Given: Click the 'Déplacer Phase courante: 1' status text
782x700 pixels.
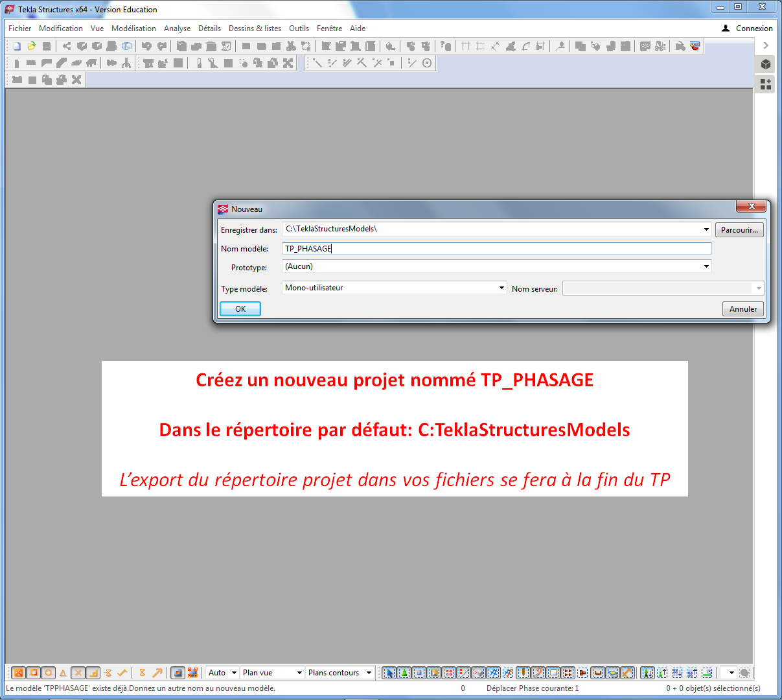Looking at the screenshot, I should click(x=533, y=688).
